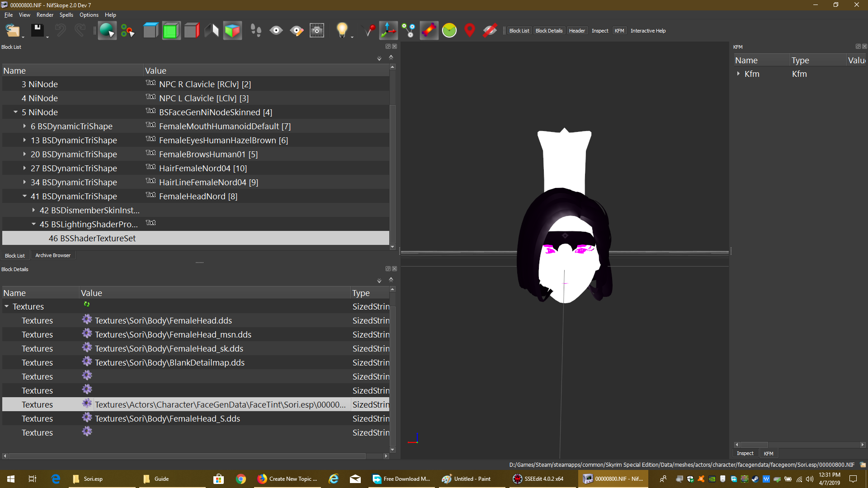Close the Block List panel
Screen dimensions: 868x488
click(395, 47)
